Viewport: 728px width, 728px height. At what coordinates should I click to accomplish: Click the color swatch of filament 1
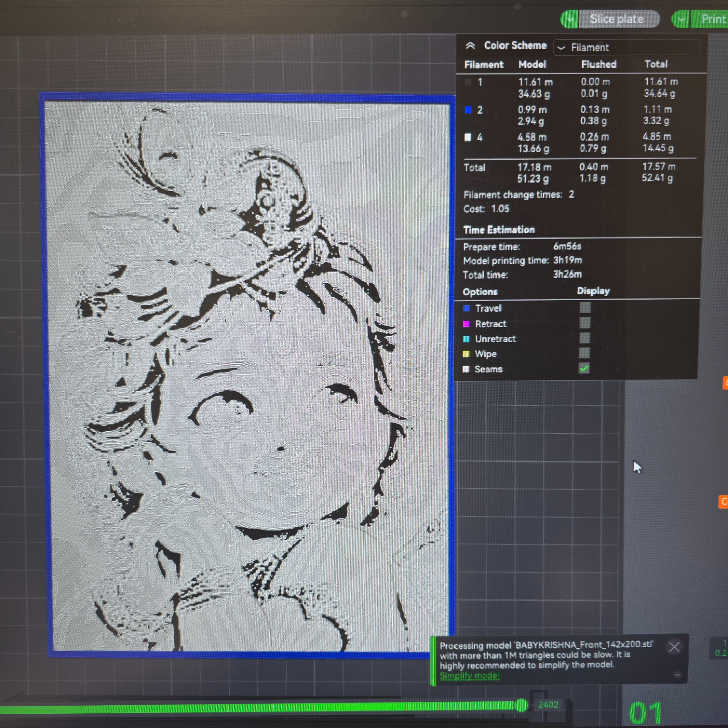(468, 82)
